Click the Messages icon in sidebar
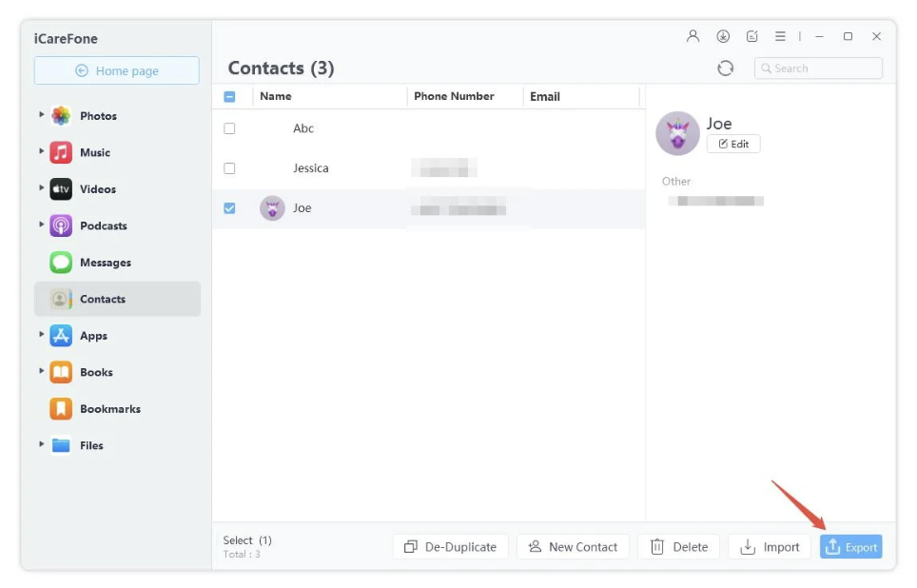This screenshot has width=917, height=588. click(x=61, y=263)
